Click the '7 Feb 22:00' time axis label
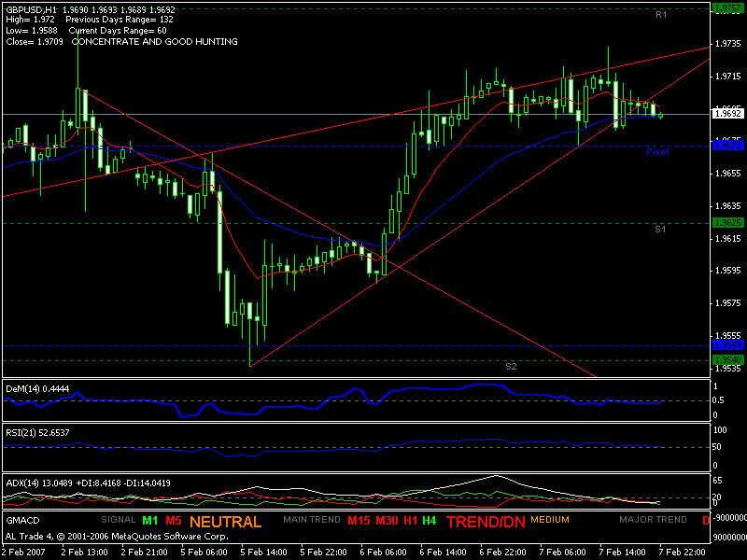This screenshot has height=560, width=747. coord(683,553)
